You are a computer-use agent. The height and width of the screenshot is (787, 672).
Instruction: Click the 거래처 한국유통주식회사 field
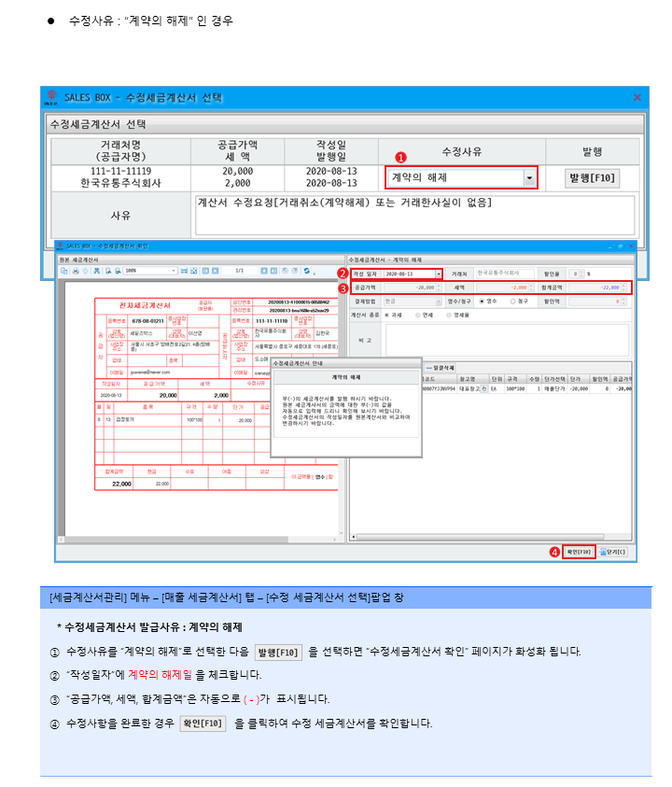click(504, 274)
